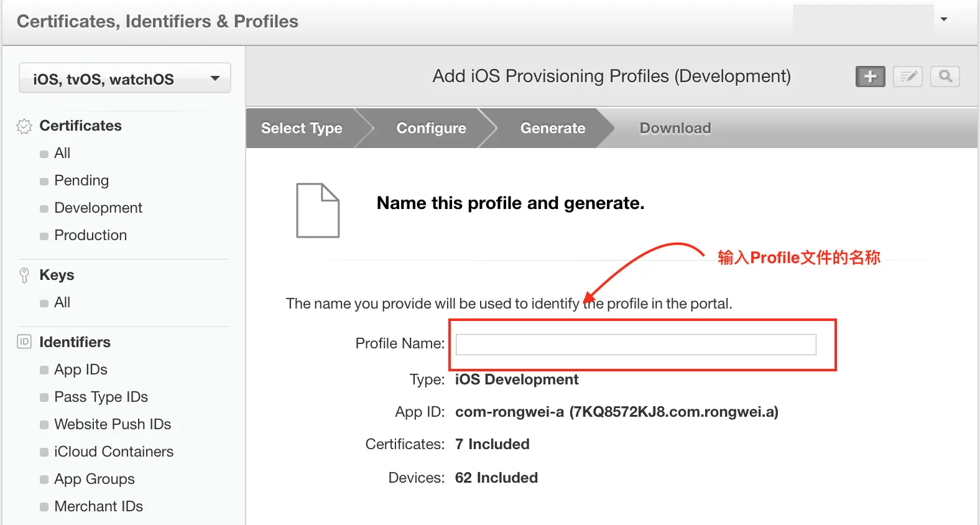Open the iOS, tvOS, watchOS platform dropdown
The image size is (980, 525).
coord(124,78)
